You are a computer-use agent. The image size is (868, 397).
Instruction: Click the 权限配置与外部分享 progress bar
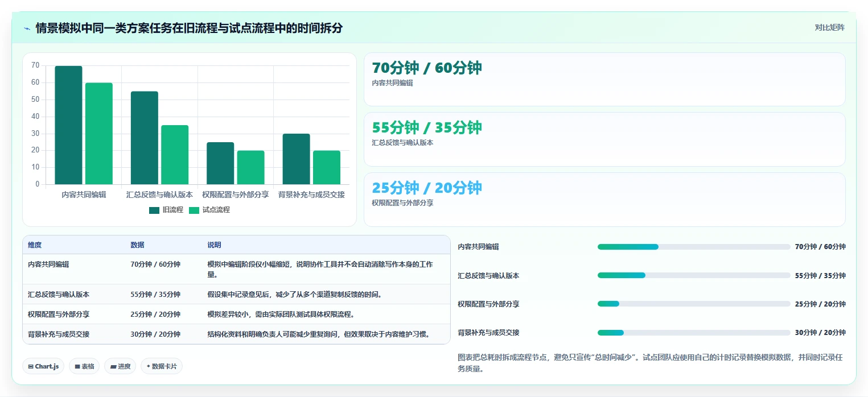click(x=694, y=304)
